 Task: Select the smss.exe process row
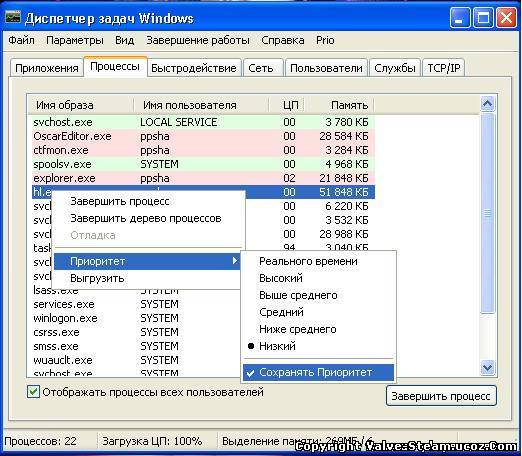tap(137, 346)
